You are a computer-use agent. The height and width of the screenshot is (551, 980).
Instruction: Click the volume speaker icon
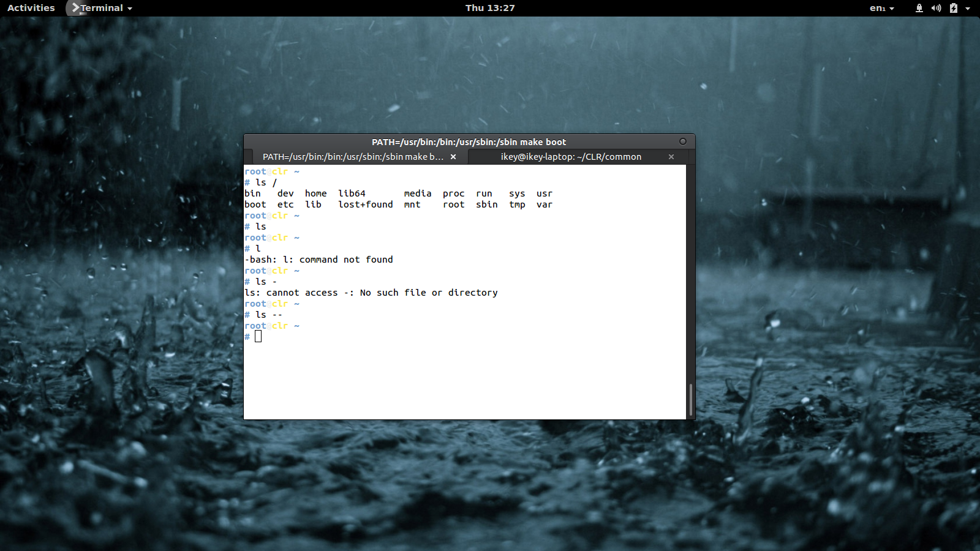tap(936, 8)
